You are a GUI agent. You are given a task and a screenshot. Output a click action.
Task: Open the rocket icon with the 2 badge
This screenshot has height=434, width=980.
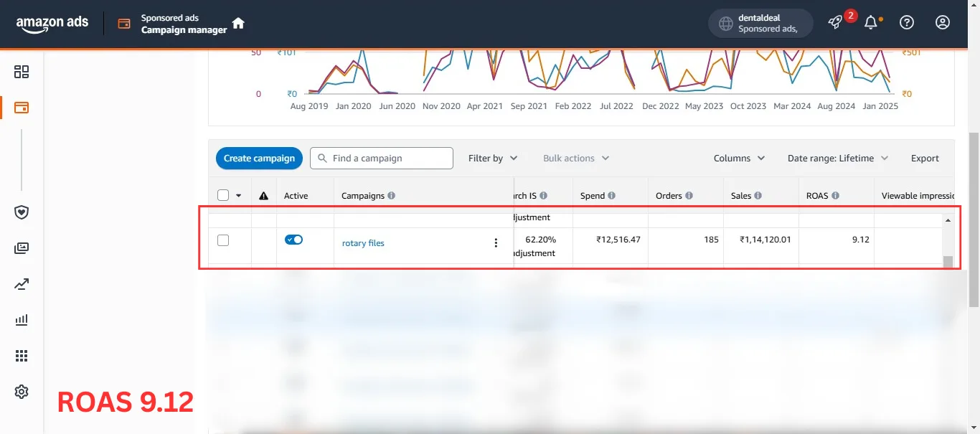(835, 23)
